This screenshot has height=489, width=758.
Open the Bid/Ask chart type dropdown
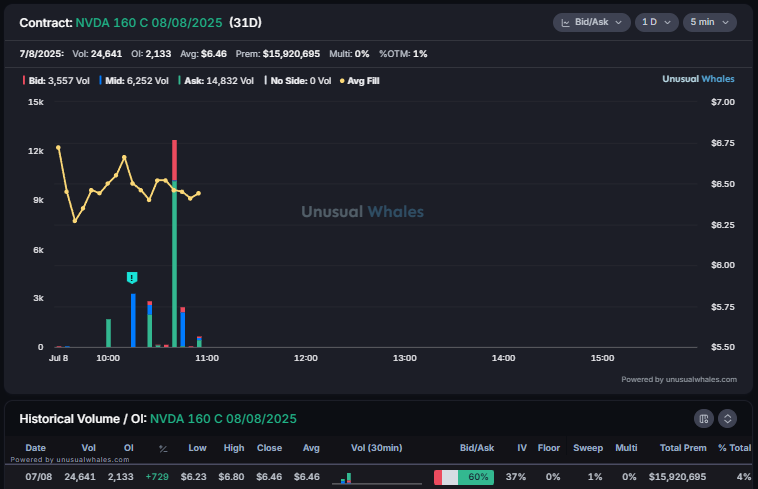point(591,22)
